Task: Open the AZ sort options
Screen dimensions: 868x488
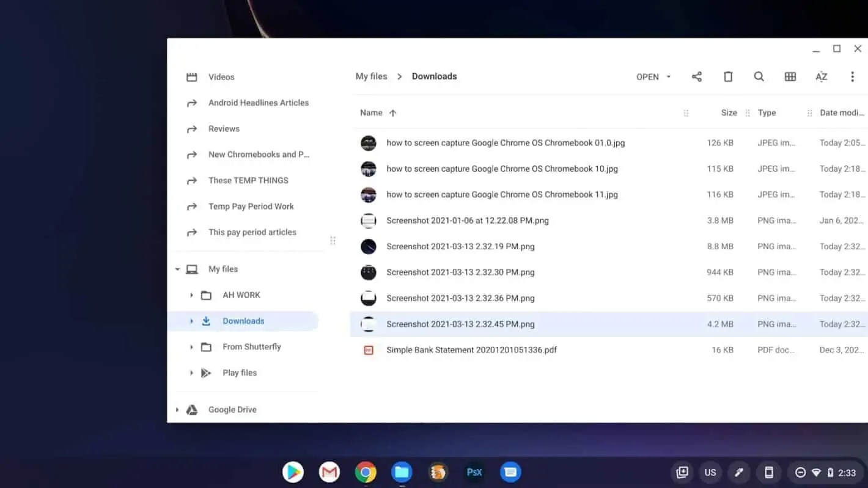Action: click(x=821, y=76)
